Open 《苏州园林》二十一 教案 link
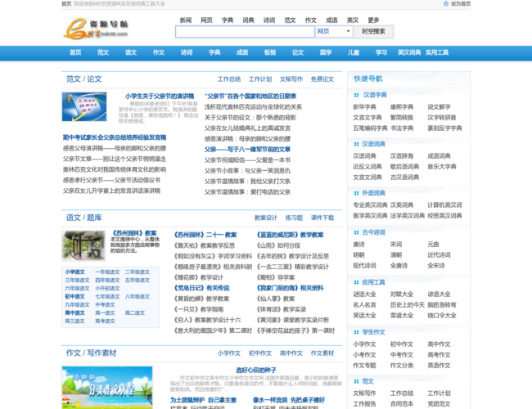 tap(205, 235)
